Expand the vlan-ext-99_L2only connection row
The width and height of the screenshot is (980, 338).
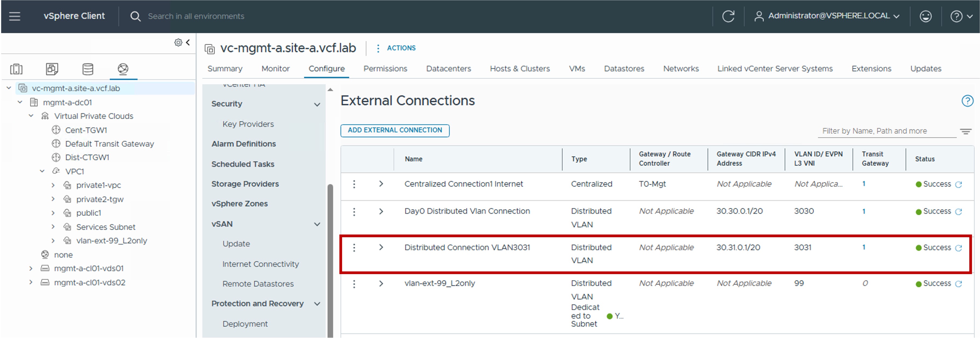point(381,284)
